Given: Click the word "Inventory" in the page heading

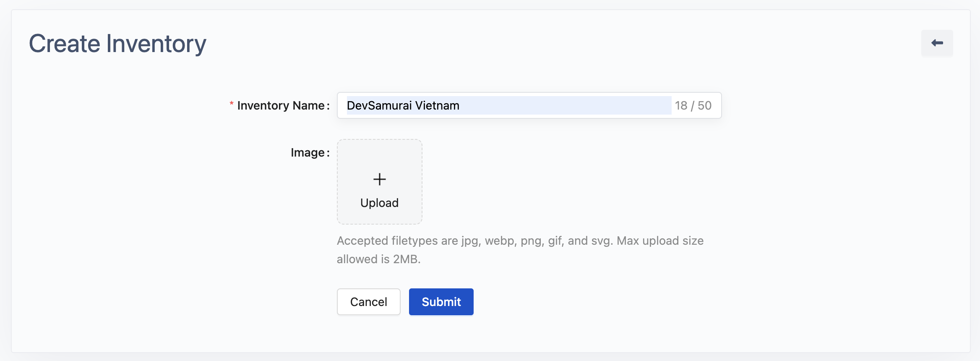Looking at the screenshot, I should pyautogui.click(x=156, y=44).
